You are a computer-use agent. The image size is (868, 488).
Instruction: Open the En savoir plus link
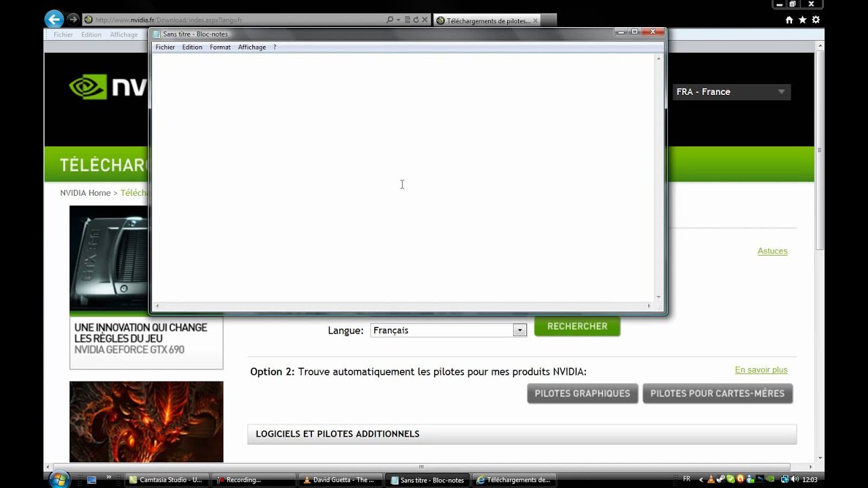[761, 369]
